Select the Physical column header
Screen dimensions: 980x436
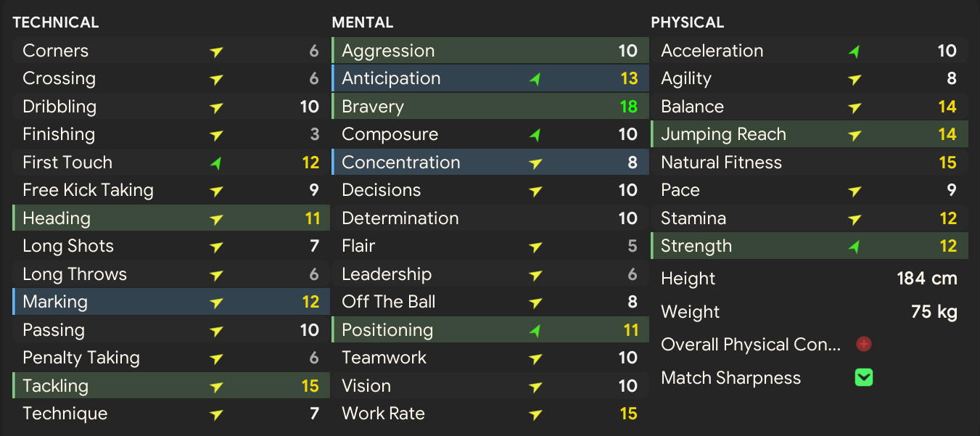pyautogui.click(x=687, y=22)
